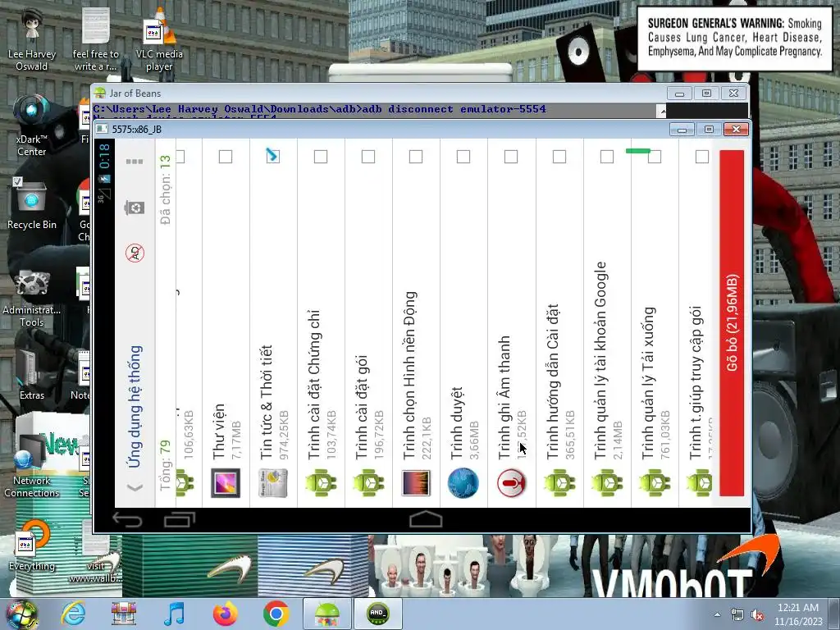
Task: Tap the Trình quản lý Tải xuống android icon
Action: tap(654, 482)
